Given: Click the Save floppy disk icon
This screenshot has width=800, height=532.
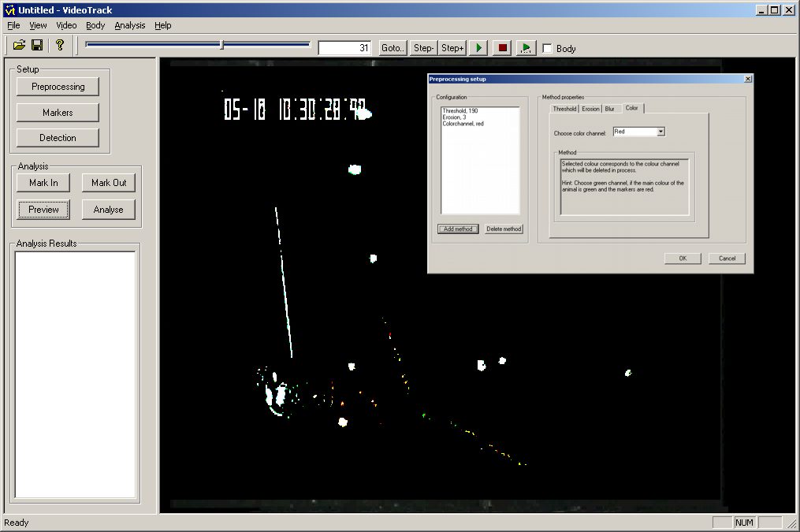Looking at the screenshot, I should coord(37,46).
